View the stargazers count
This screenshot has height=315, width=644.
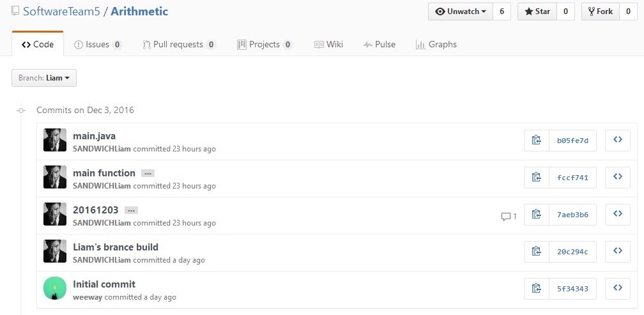(x=565, y=12)
